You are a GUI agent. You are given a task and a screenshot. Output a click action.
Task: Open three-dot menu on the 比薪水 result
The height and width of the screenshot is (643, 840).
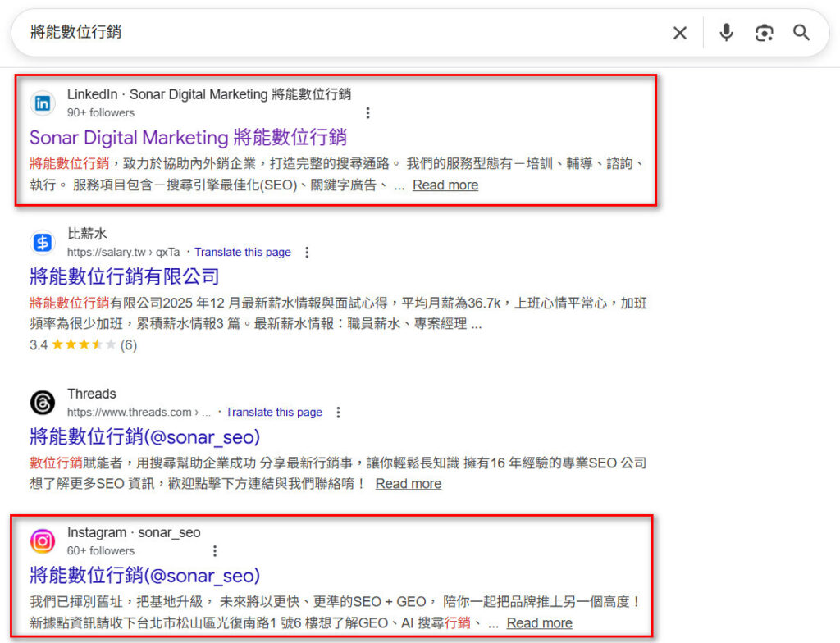(307, 253)
